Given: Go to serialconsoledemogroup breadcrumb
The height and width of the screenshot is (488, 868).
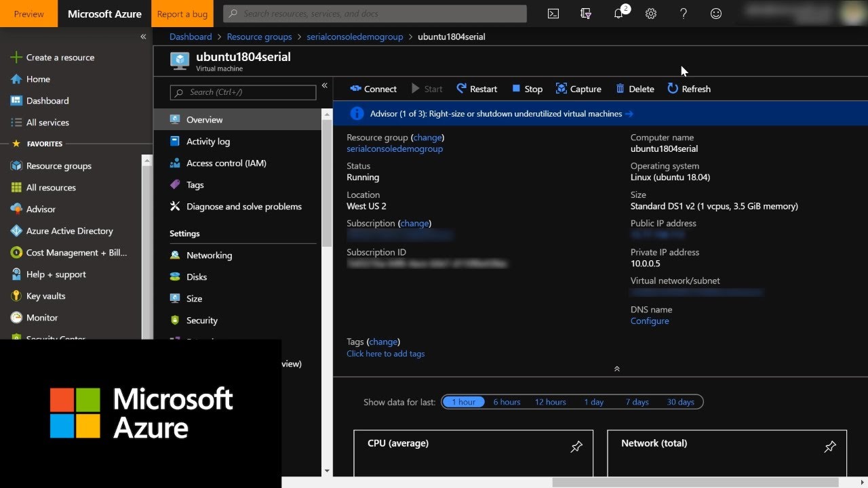Looking at the screenshot, I should pyautogui.click(x=355, y=37).
